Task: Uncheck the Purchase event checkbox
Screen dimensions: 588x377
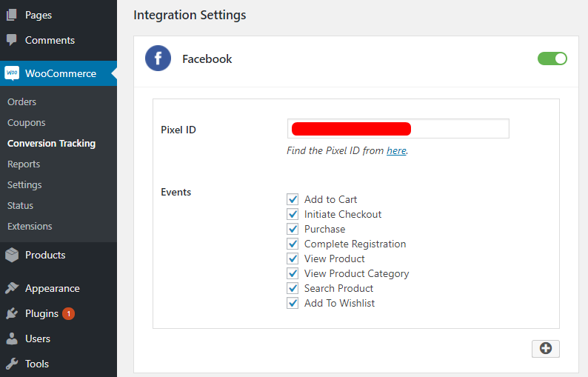Action: 293,229
